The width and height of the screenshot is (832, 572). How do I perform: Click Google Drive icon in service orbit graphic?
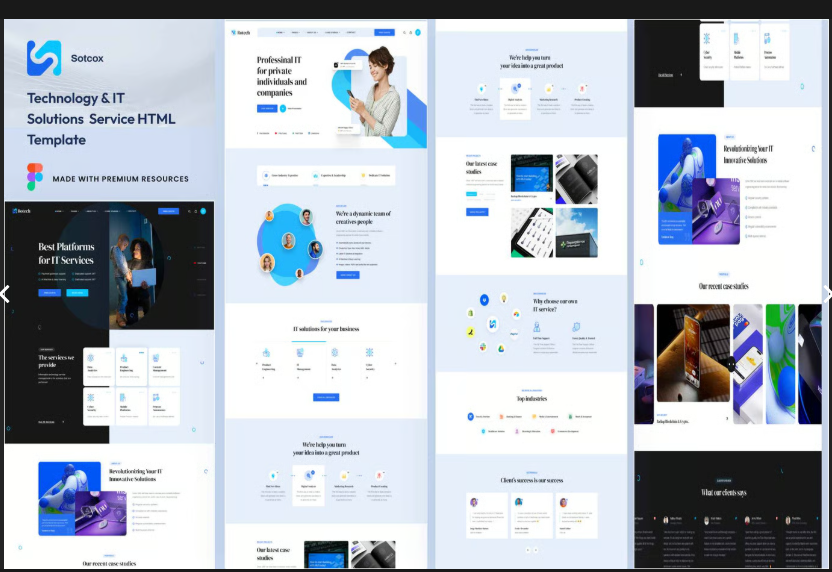[x=501, y=349]
